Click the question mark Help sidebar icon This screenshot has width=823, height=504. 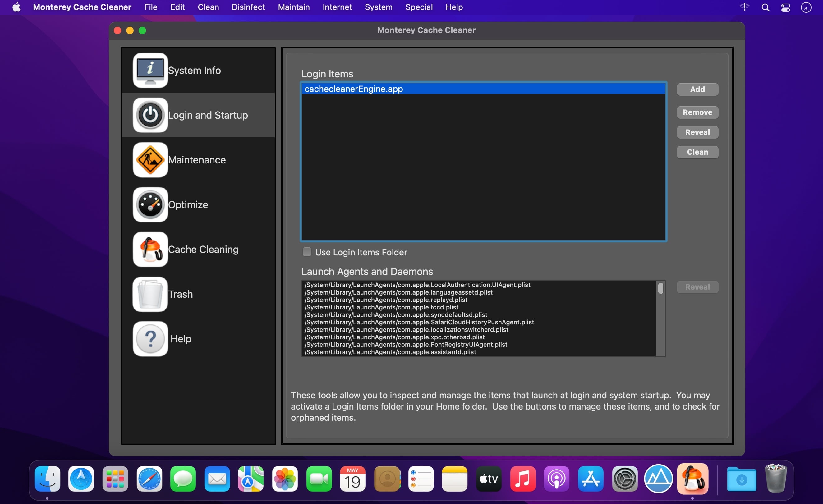[150, 339]
